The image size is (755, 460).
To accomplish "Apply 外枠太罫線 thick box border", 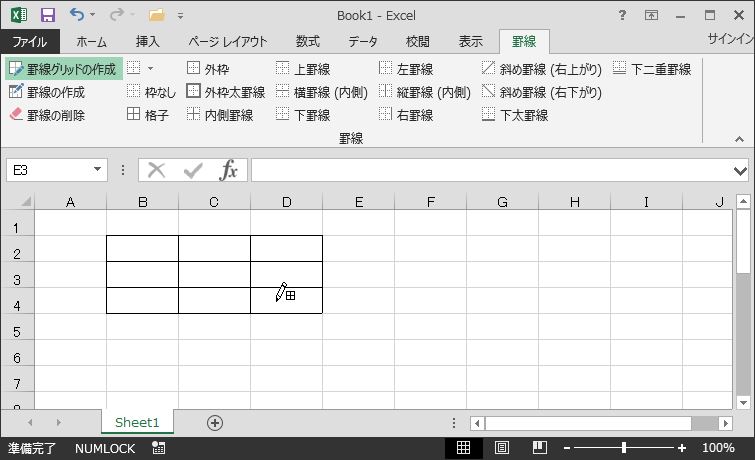I will (x=225, y=92).
